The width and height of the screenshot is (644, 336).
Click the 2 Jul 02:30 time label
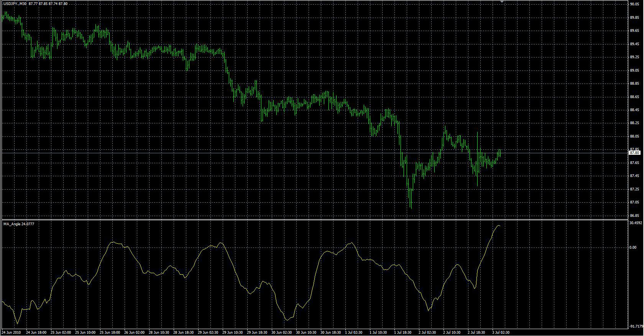click(427, 333)
